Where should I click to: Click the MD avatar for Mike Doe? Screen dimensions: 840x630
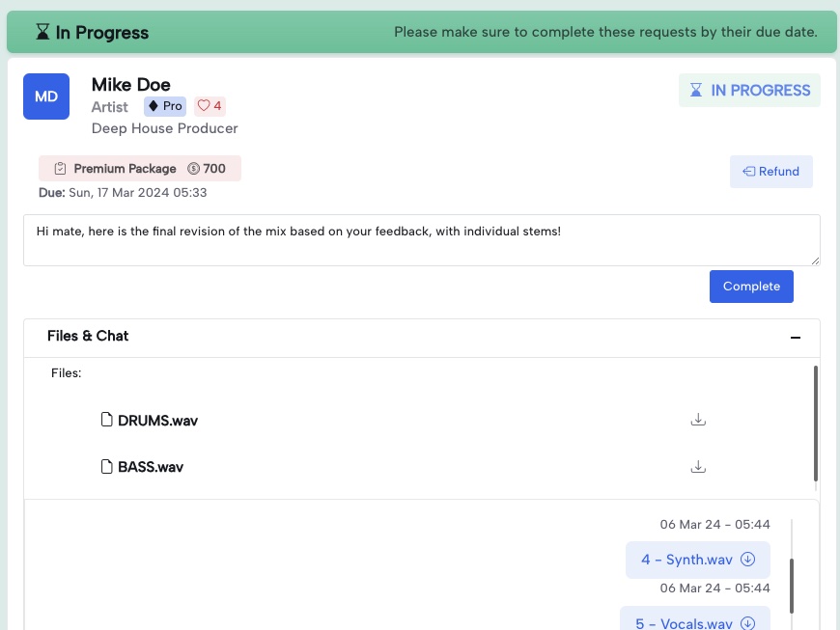click(x=46, y=96)
